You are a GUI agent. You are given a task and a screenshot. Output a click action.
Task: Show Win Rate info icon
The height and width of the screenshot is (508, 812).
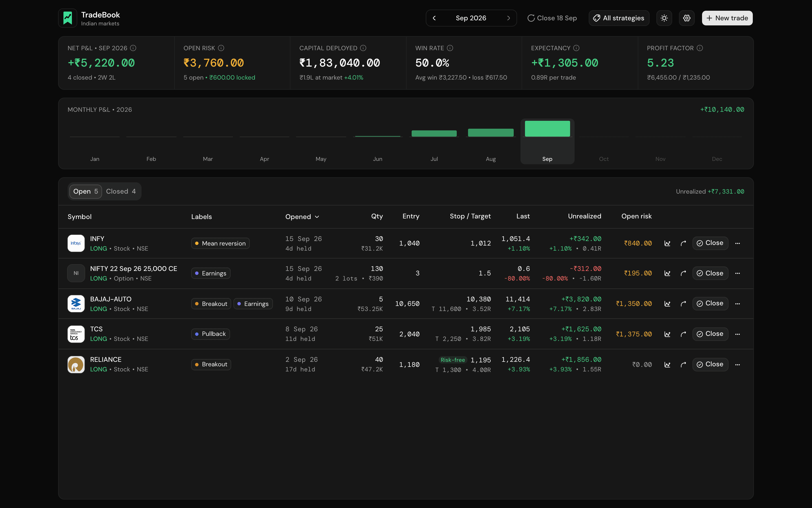click(450, 48)
